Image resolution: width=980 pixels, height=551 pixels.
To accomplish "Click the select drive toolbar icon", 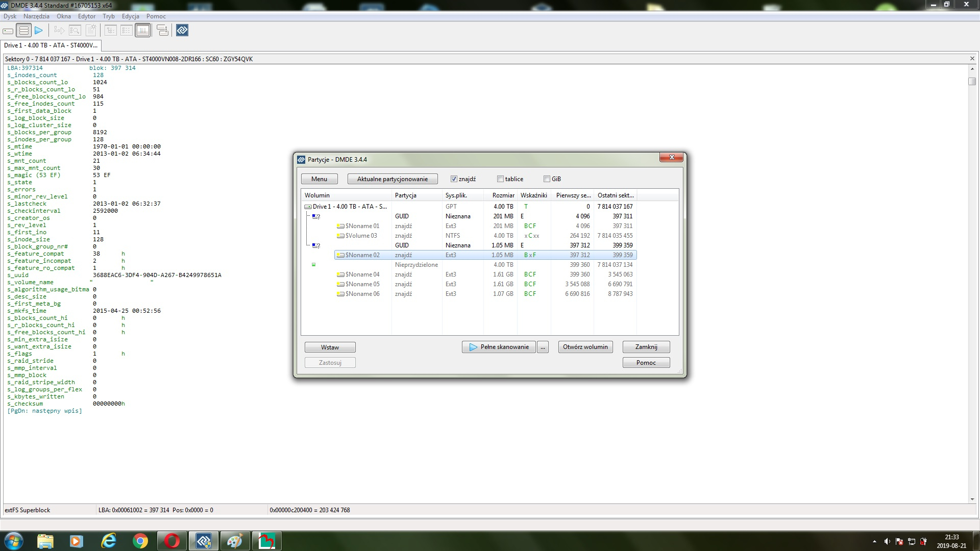I will point(8,31).
